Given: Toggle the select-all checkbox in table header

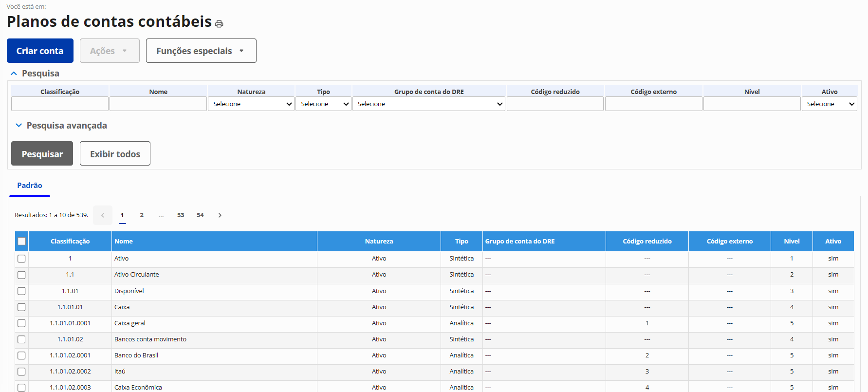Looking at the screenshot, I should pos(21,242).
